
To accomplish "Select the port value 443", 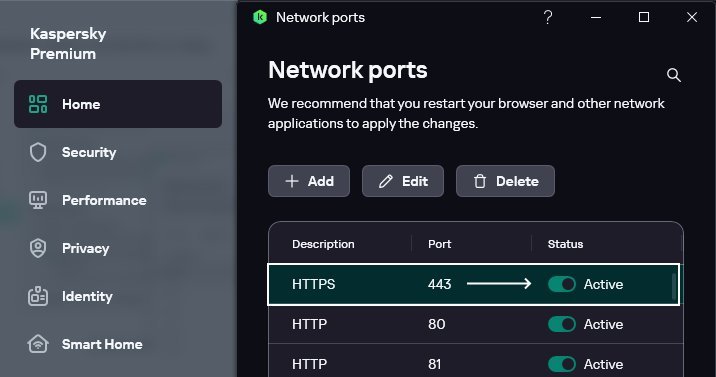I will click(x=439, y=284).
